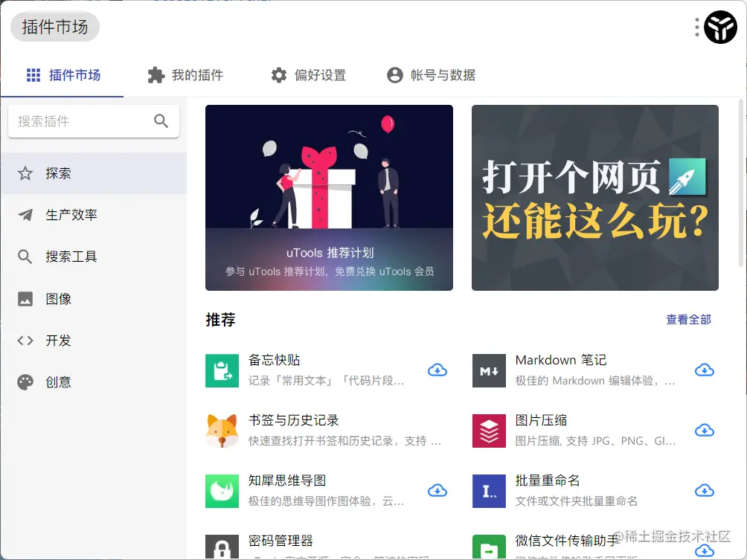The image size is (747, 560).
Task: Select 图像 category in sidebar
Action: point(94,298)
